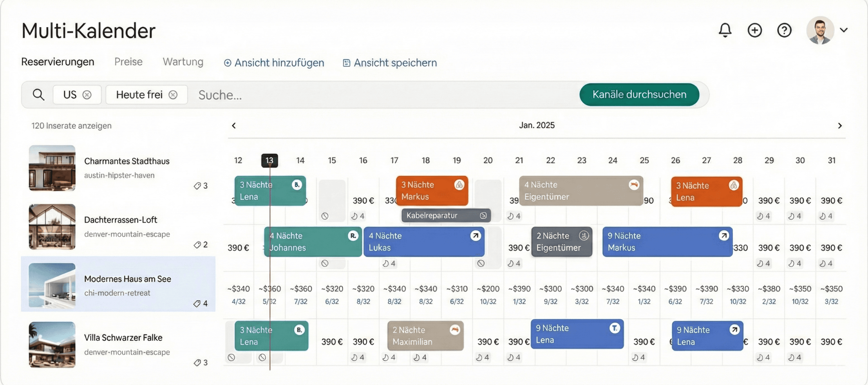868x385 pixels.
Task: Go to next month with right chevron
Action: (840, 126)
